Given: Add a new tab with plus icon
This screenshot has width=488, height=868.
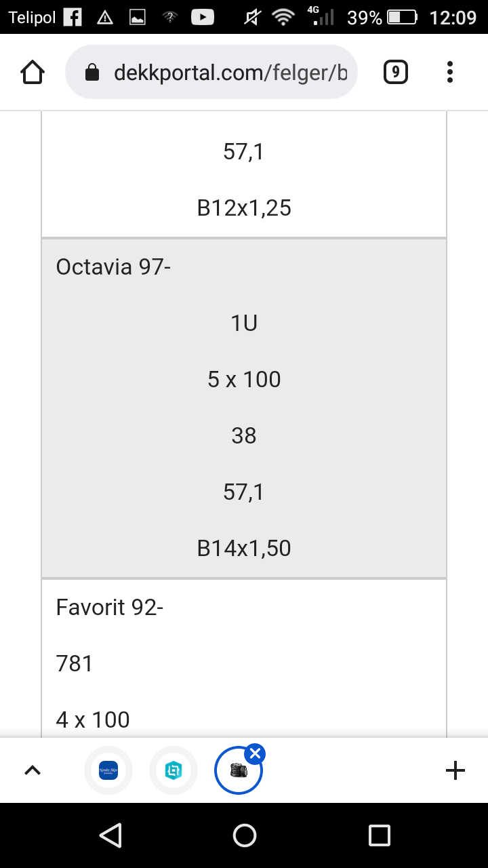Looking at the screenshot, I should pyautogui.click(x=455, y=770).
